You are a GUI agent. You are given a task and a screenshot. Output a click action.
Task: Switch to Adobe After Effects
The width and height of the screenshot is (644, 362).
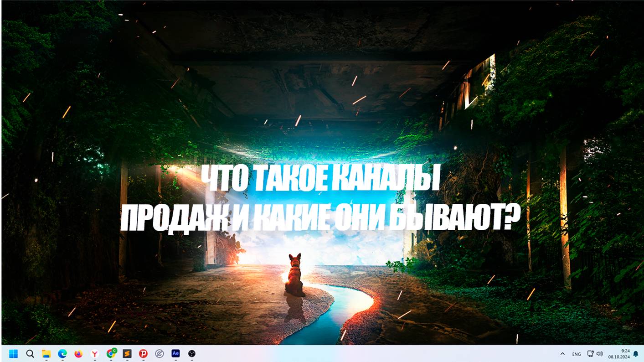click(175, 353)
